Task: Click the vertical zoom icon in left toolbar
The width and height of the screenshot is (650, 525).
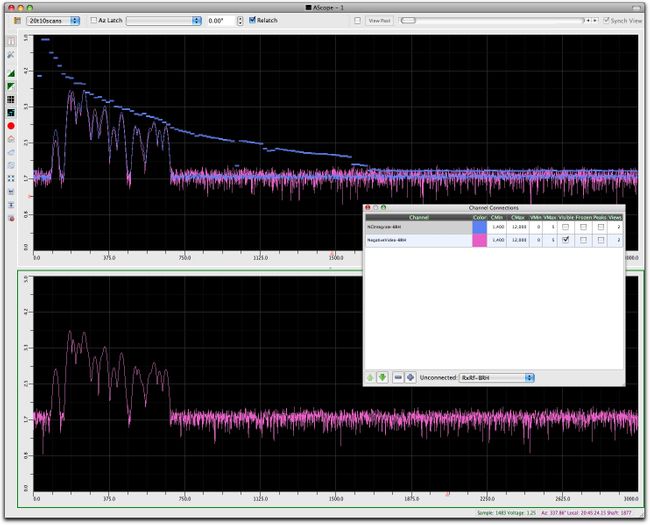Action: click(x=11, y=205)
